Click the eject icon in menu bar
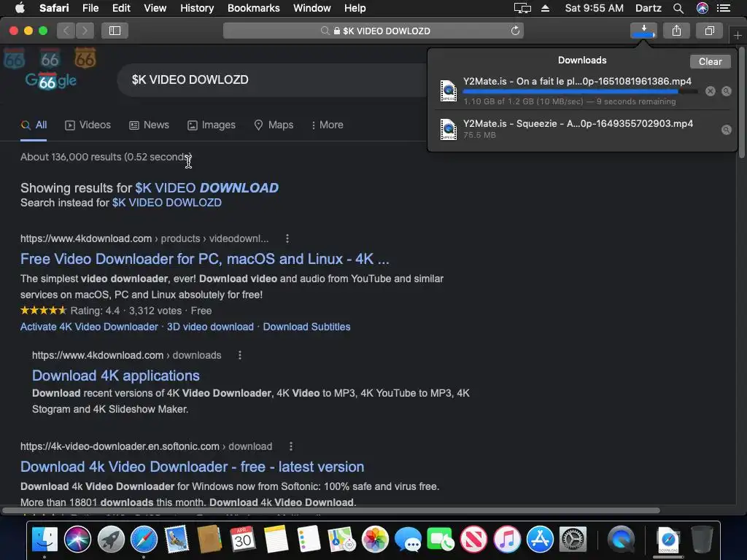This screenshot has height=560, width=747. (546, 8)
